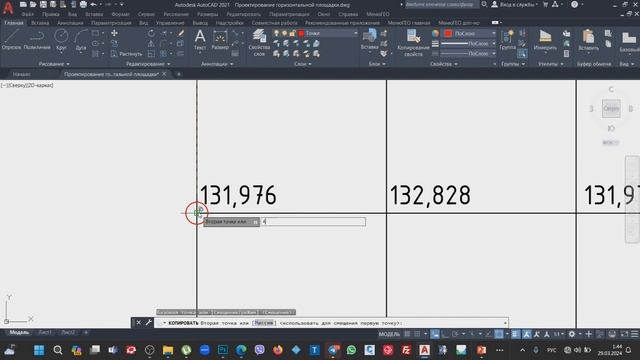
Task: Open the Начало start tab
Action: tap(21, 74)
